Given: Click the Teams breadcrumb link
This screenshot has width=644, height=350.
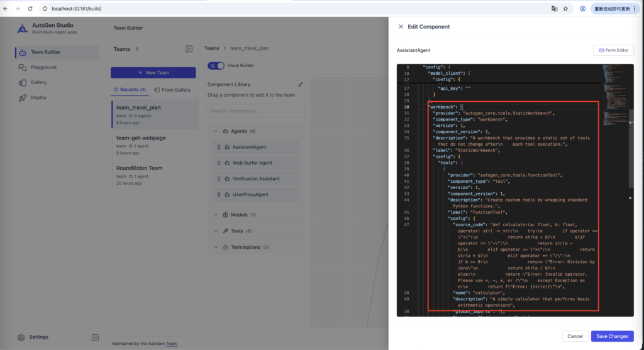Looking at the screenshot, I should pos(212,48).
